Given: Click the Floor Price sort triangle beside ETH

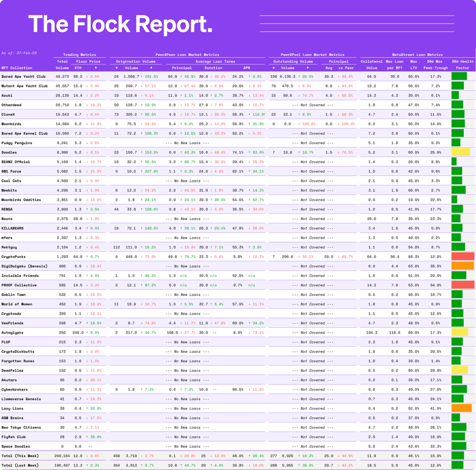Looking at the screenshot, I should coord(95,68).
